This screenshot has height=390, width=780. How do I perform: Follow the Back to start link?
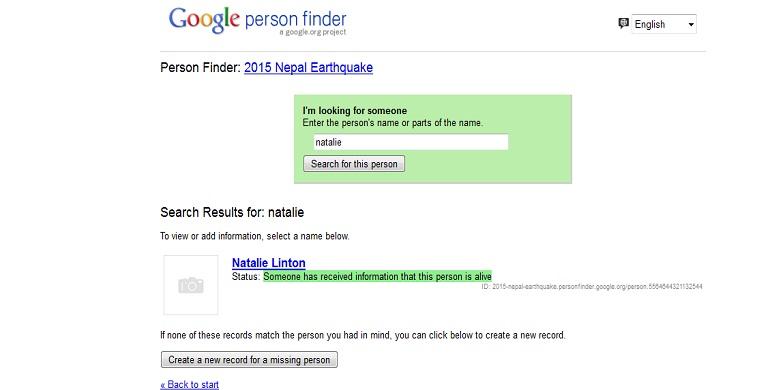click(x=190, y=385)
